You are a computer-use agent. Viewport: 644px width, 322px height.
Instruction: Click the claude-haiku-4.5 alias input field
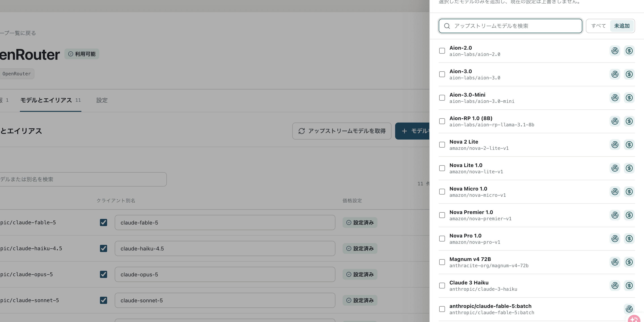click(x=225, y=248)
